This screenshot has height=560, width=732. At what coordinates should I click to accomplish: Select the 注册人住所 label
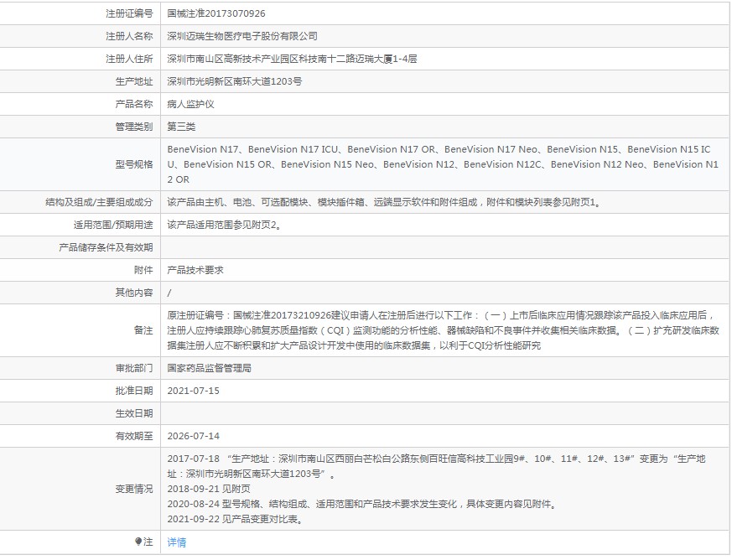(129, 59)
